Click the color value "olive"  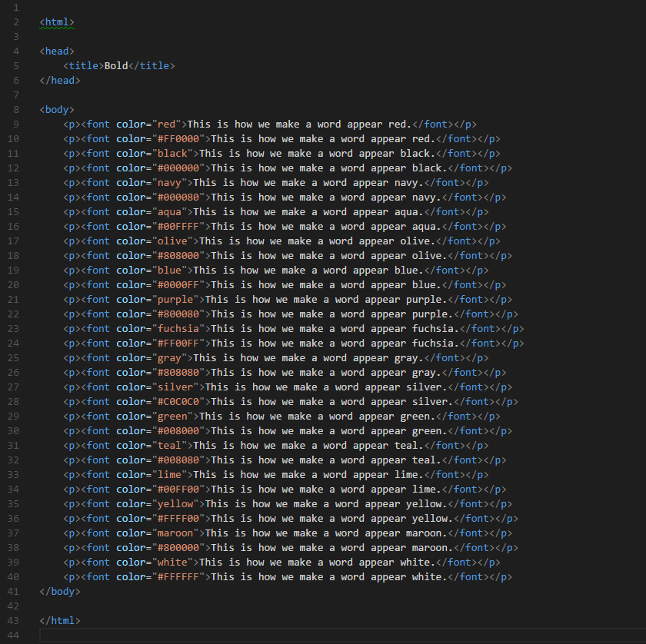[172, 241]
